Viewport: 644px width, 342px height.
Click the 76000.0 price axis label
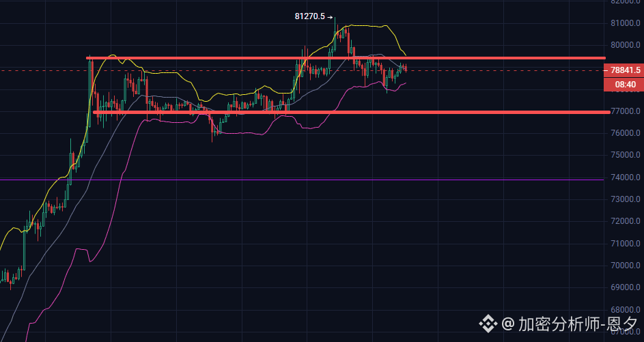pyautogui.click(x=625, y=133)
